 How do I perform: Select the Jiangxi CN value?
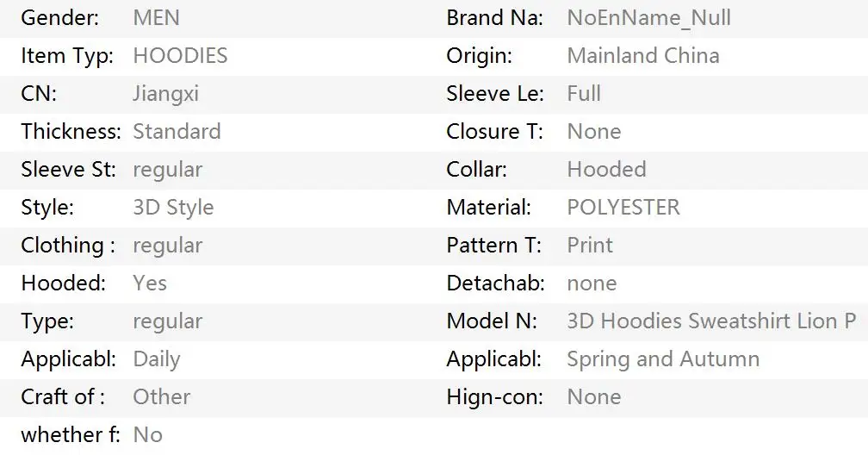(x=165, y=94)
